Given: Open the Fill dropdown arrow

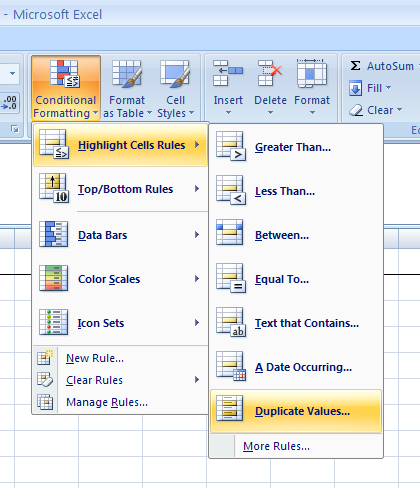Looking at the screenshot, I should tap(388, 88).
